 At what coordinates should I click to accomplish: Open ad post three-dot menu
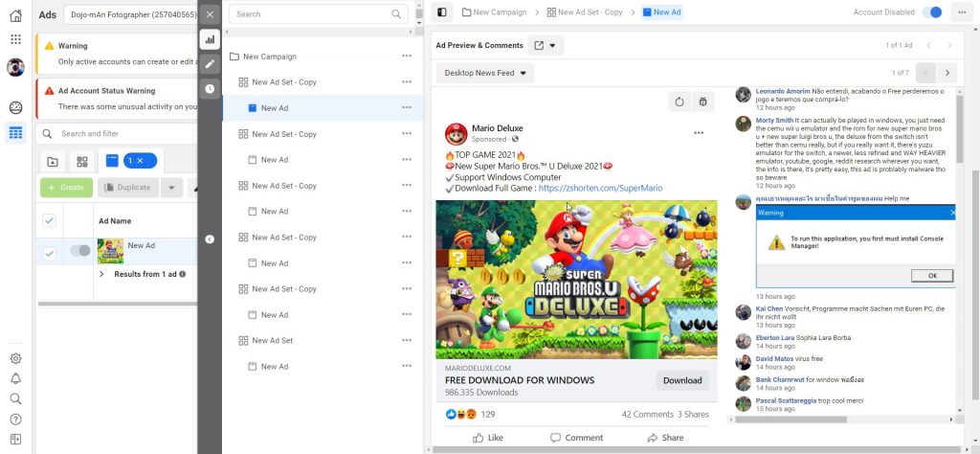pos(699,132)
